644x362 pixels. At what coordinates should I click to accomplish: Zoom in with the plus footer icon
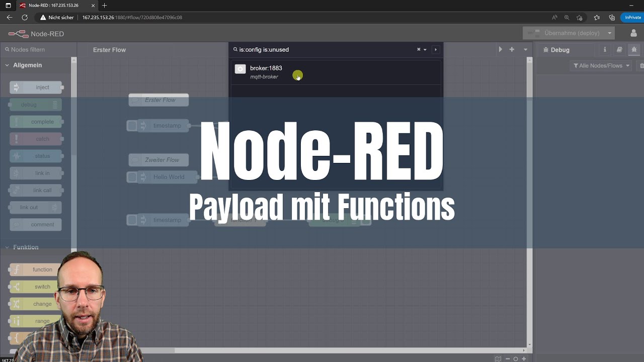[524, 358]
